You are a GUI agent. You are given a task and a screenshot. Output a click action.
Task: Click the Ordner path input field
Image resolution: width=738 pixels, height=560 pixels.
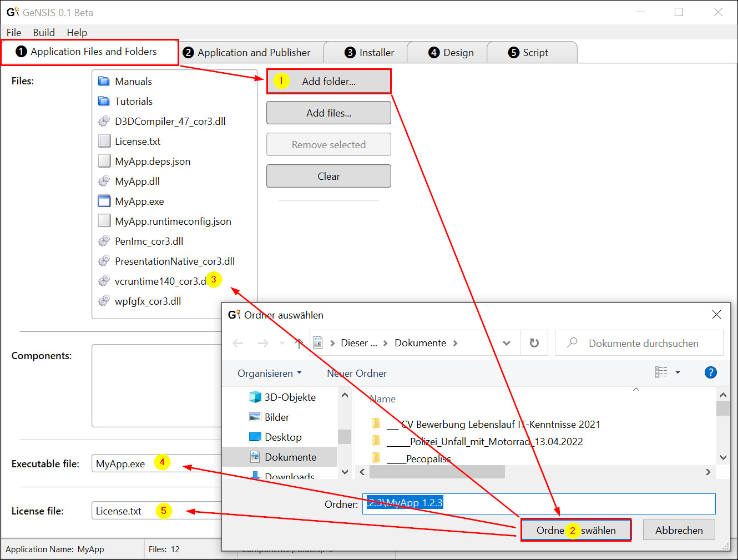539,503
